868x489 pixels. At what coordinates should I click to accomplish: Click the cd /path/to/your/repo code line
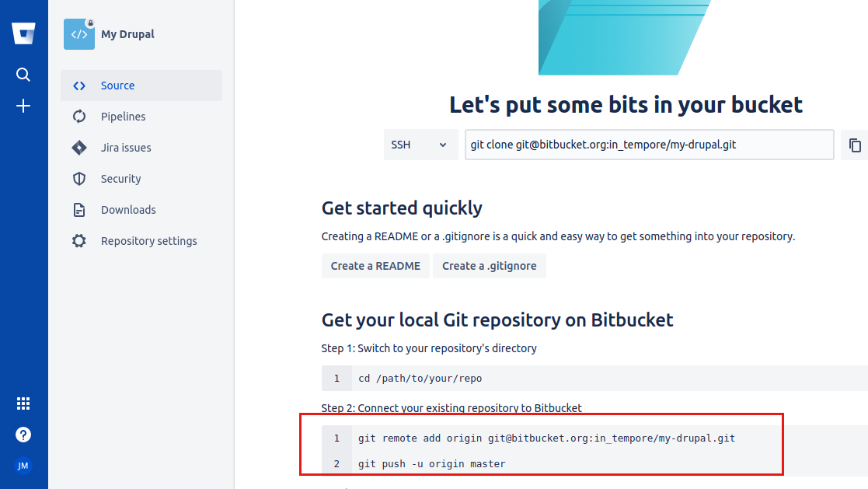pos(420,379)
